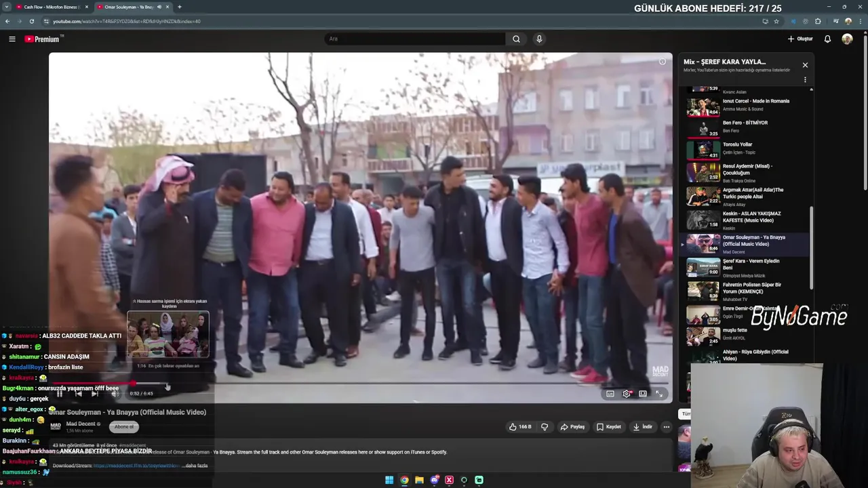
Task: Open the tab search dropdown arrow
Action: [6, 7]
